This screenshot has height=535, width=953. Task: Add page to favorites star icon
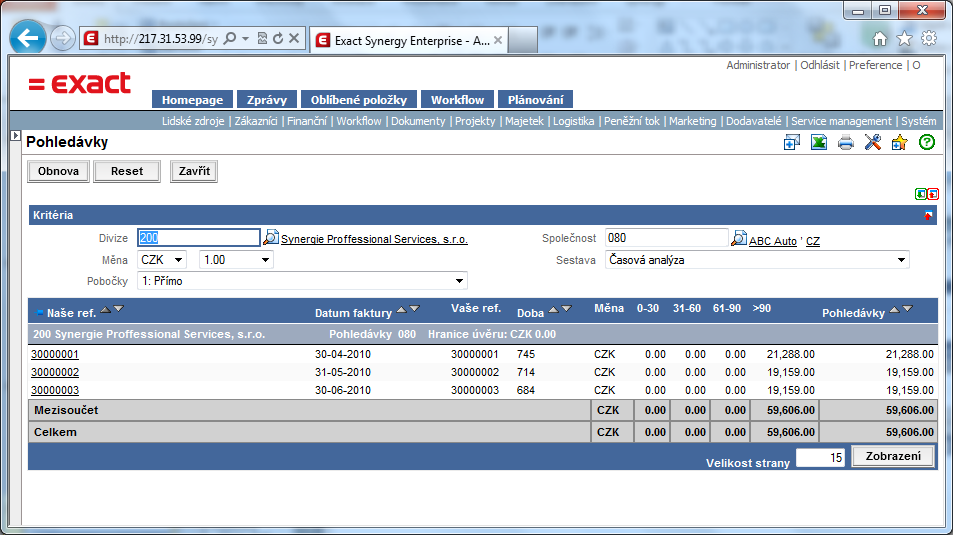900,143
